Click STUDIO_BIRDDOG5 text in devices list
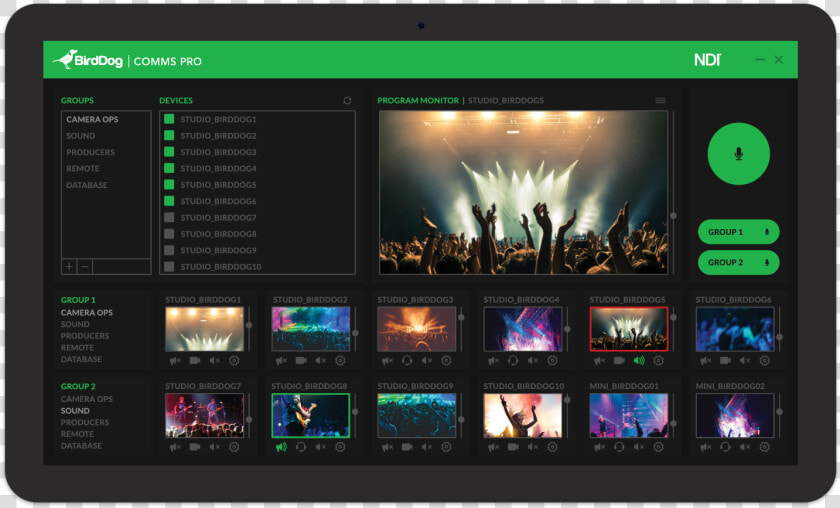 point(218,185)
